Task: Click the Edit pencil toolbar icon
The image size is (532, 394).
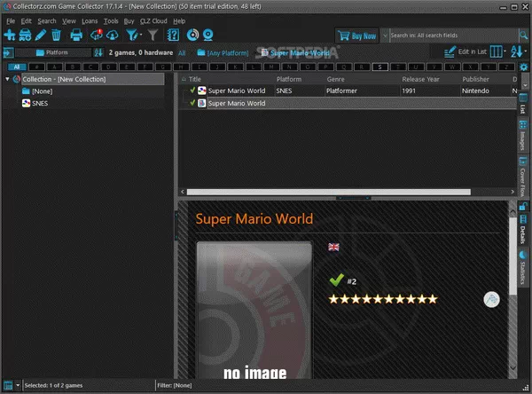Action: [41, 35]
